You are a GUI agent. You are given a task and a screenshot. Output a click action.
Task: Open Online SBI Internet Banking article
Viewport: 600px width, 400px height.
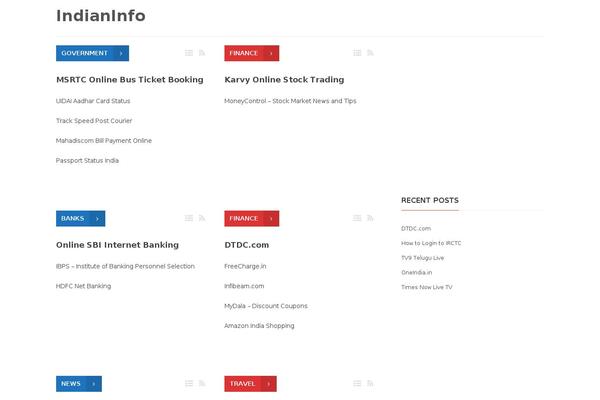[x=117, y=245]
